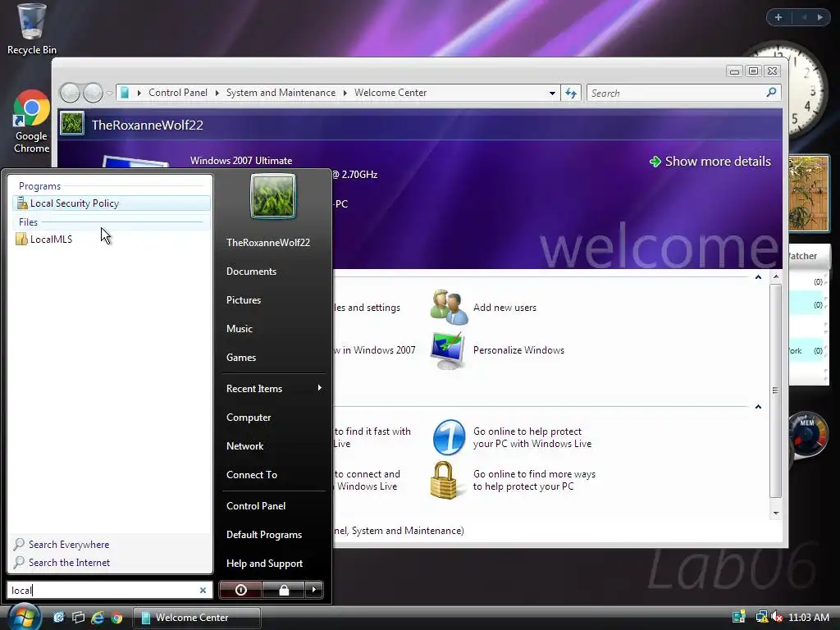Image resolution: width=840 pixels, height=630 pixels.
Task: Click the Welcome Center scrollbar down arrow
Action: click(x=776, y=514)
